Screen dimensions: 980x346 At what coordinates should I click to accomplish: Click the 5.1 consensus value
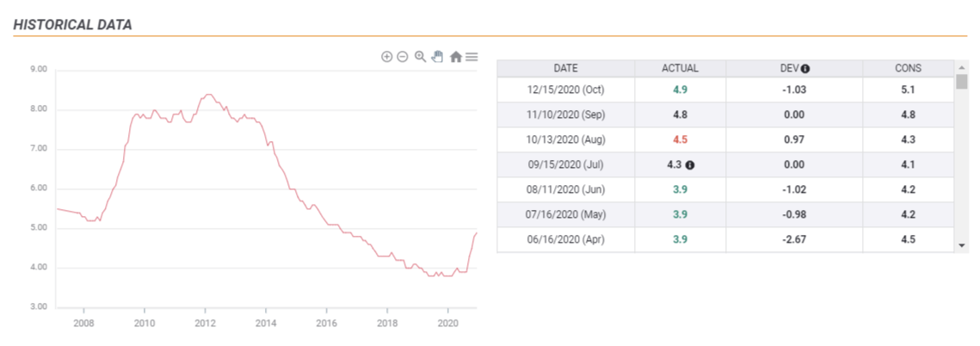click(x=908, y=90)
